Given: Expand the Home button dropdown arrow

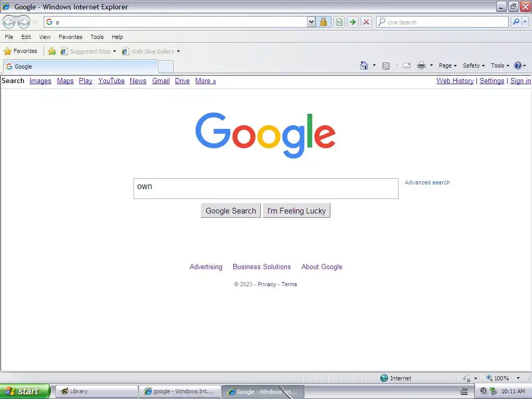Looking at the screenshot, I should [x=374, y=65].
